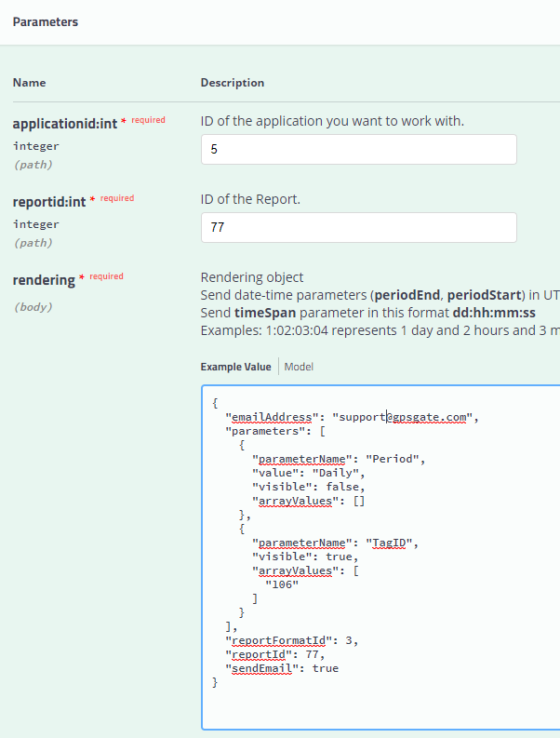
Task: Click the "visible": false line in JSON
Action: [x=308, y=487]
